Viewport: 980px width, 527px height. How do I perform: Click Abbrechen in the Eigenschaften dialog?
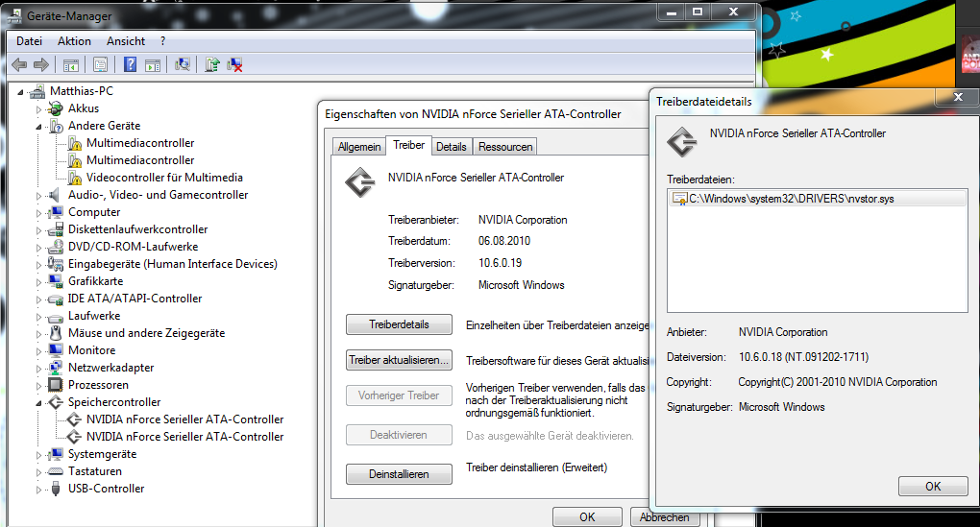click(664, 517)
